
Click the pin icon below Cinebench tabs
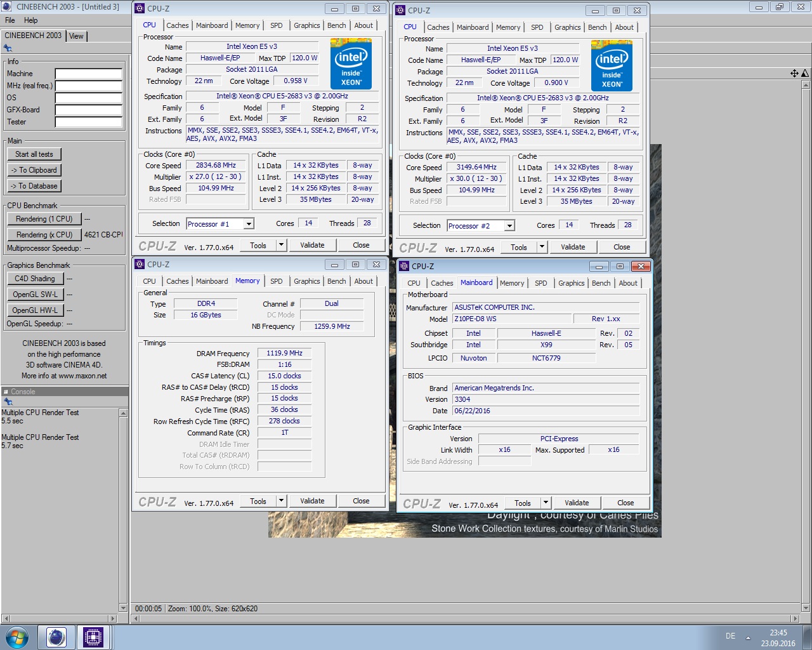pos(8,48)
